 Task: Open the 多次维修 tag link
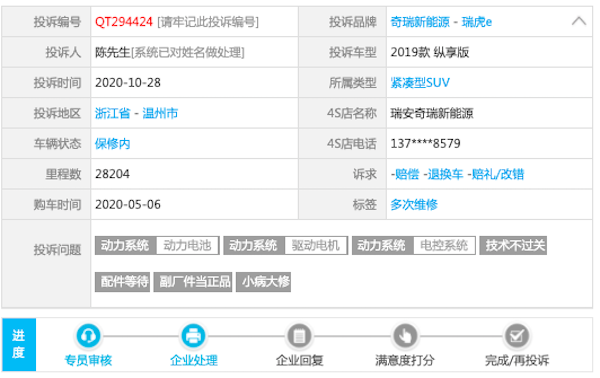(414, 205)
